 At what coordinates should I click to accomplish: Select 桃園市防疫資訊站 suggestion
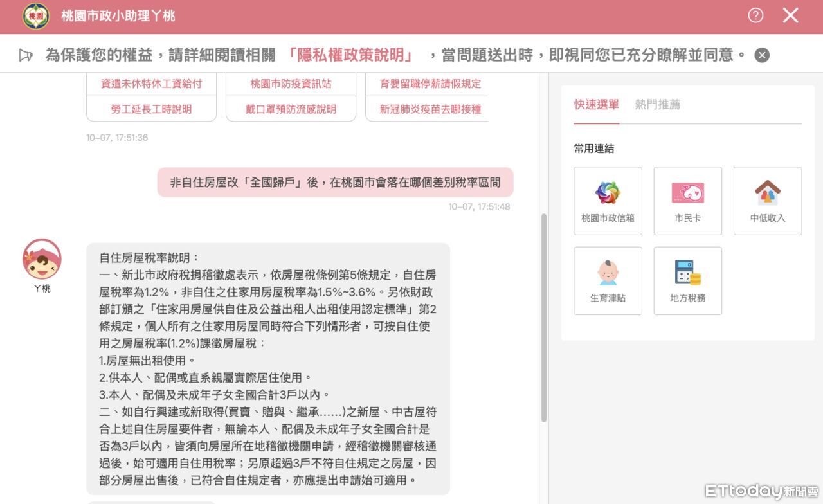(291, 84)
